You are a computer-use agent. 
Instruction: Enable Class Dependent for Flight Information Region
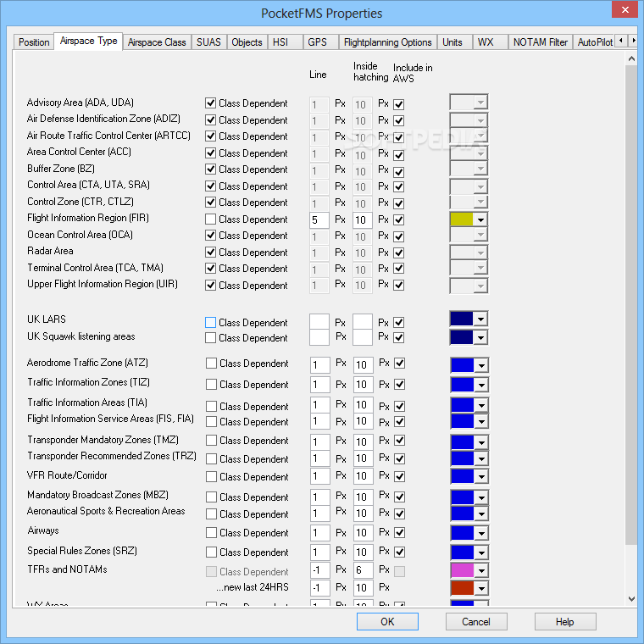pos(211,219)
